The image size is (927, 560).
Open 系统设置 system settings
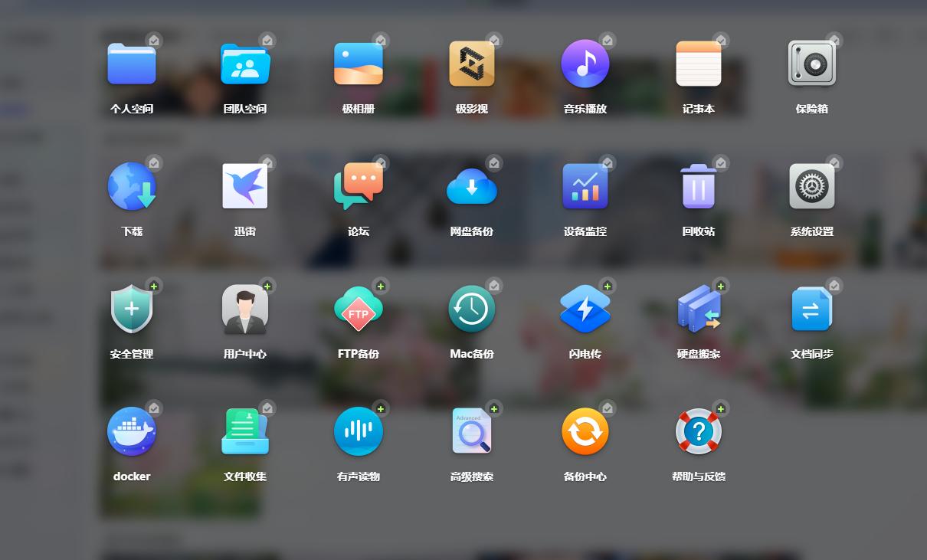tap(812, 187)
